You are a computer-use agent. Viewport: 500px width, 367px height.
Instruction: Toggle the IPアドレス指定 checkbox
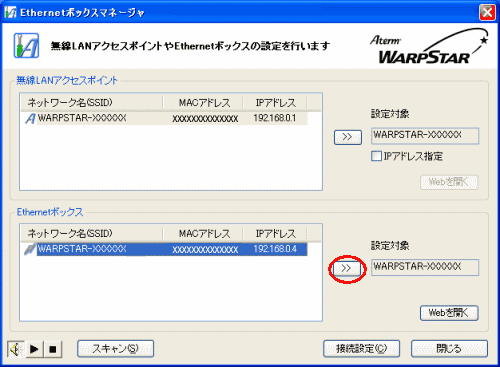pos(376,156)
